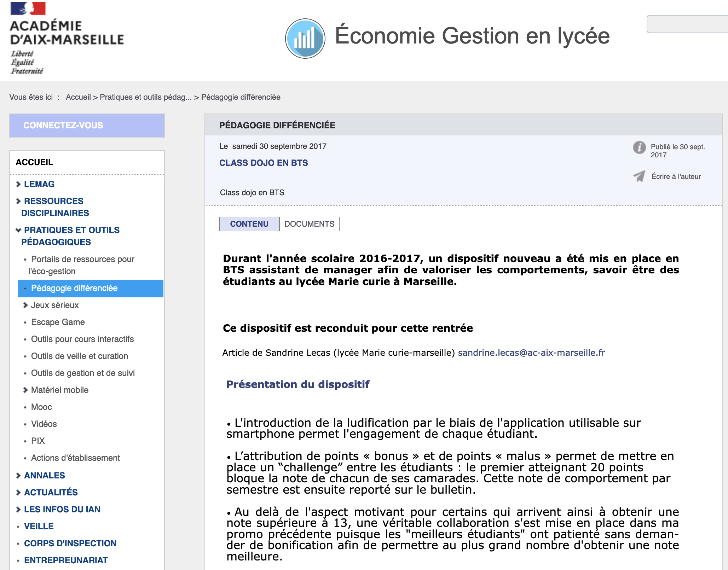Select the Contenu tab
Image resolution: width=728 pixels, height=570 pixels.
click(249, 224)
